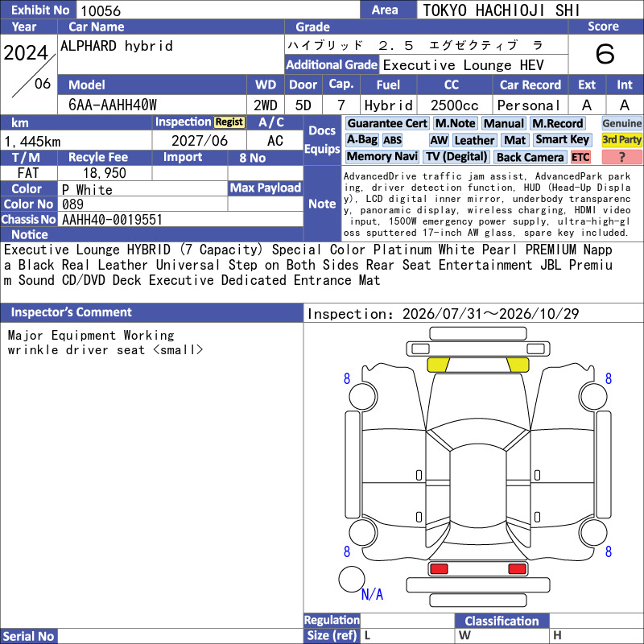The height and width of the screenshot is (644, 644).
Task: Click the N/A spare tire circle
Action: click(352, 579)
